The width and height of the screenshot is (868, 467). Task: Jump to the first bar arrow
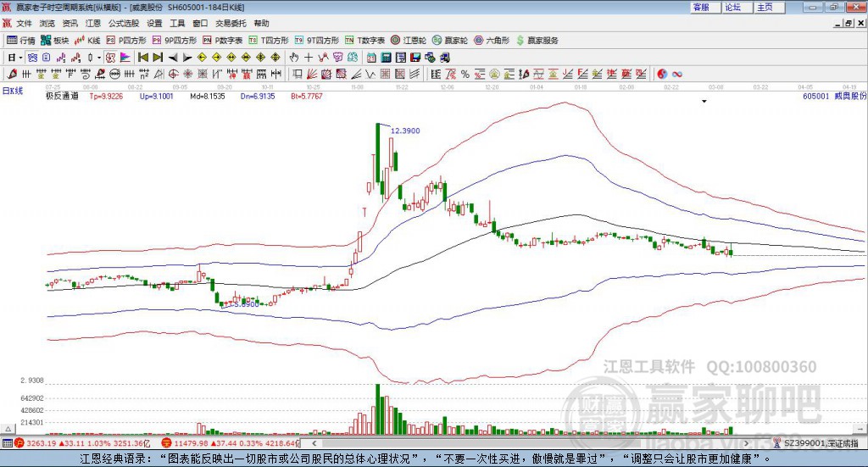(x=142, y=58)
